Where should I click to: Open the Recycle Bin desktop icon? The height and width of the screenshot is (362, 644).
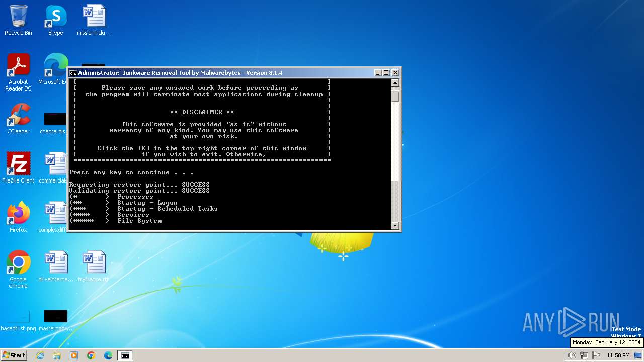(x=18, y=20)
